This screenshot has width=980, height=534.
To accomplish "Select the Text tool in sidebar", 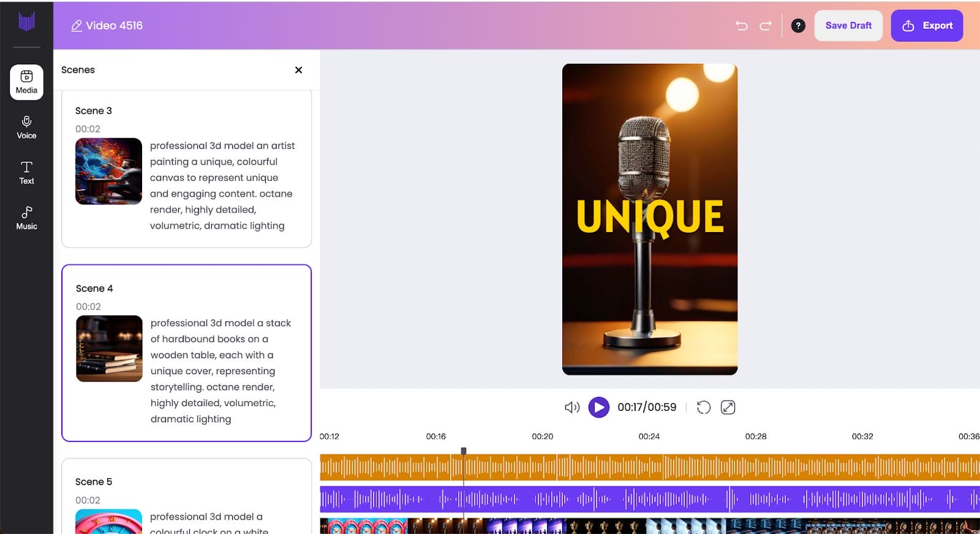I will point(26,173).
